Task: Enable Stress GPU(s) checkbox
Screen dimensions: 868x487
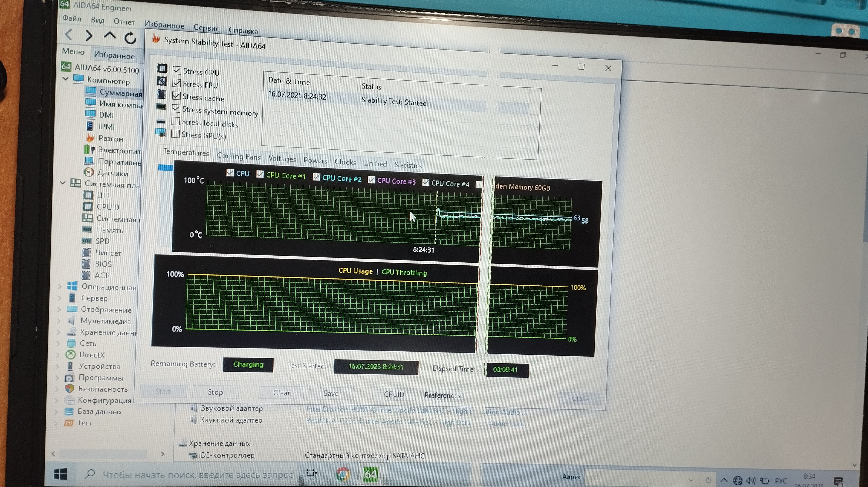Action: pos(175,134)
